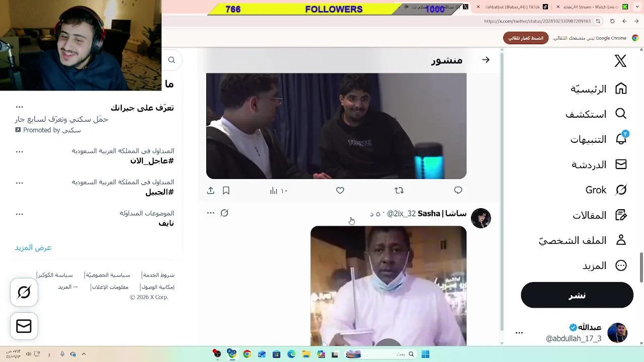Open Windows Start button
Image resolution: width=644 pixels, height=362 pixels.
425,354
